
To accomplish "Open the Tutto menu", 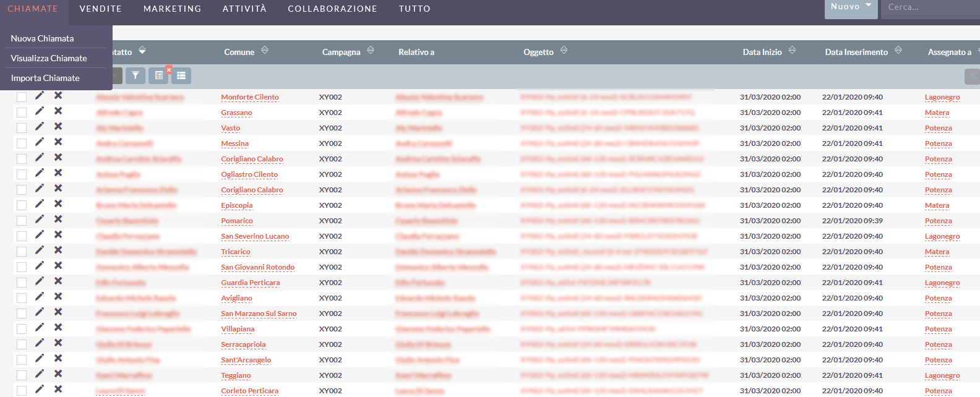I will 415,9.
